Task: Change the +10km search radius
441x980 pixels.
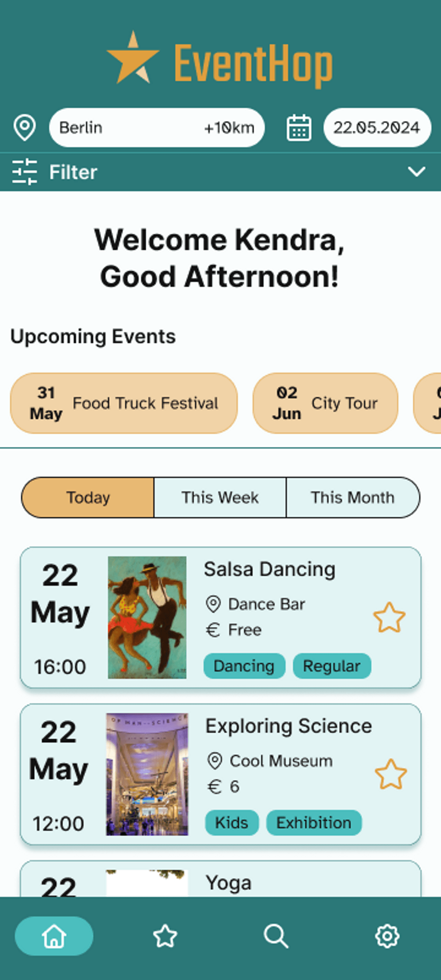Action: [x=229, y=128]
